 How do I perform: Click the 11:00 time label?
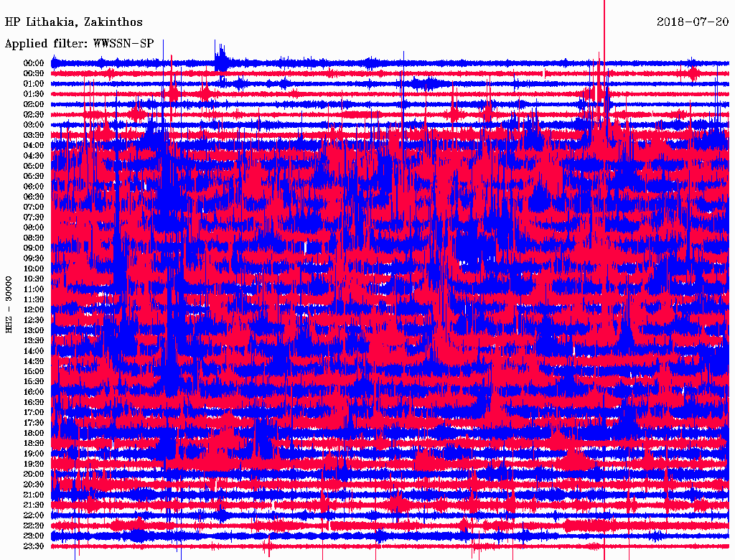pos(34,289)
